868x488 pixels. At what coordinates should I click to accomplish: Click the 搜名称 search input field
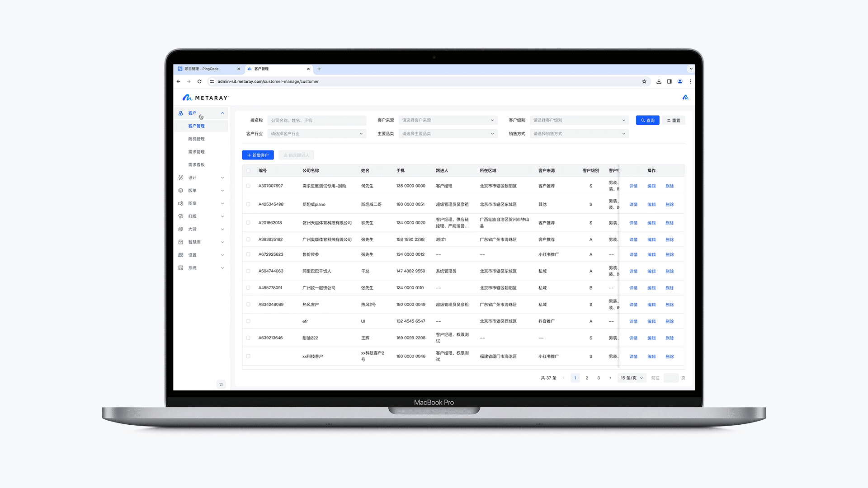[x=316, y=120]
